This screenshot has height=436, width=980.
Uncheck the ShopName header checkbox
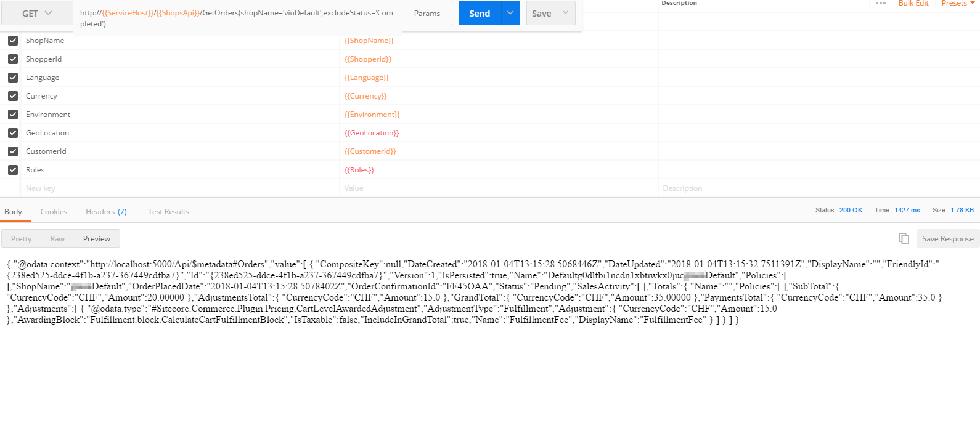13,41
